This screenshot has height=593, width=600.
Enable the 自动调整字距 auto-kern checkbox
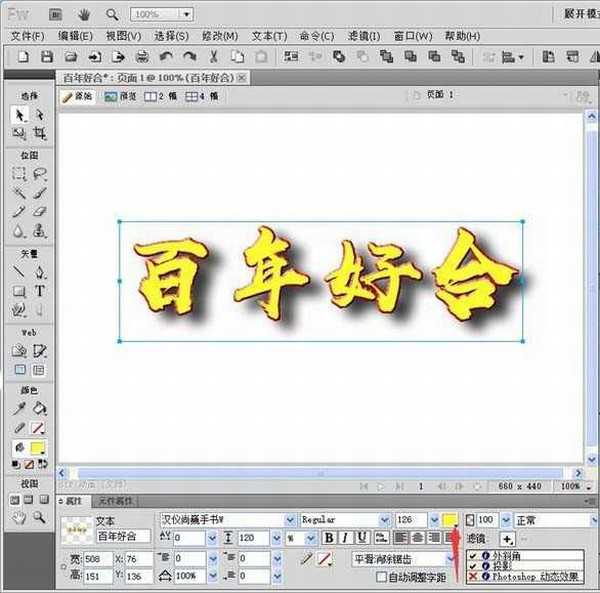click(380, 577)
